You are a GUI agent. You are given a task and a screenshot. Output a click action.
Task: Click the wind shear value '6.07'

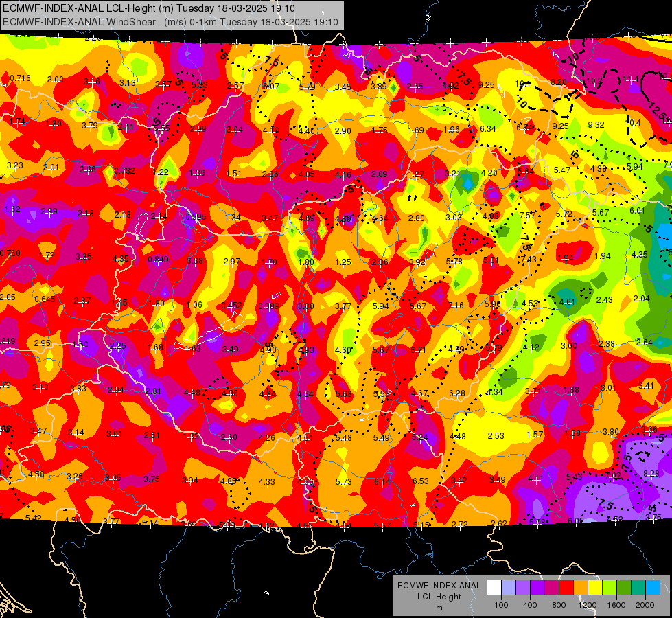coord(271,87)
